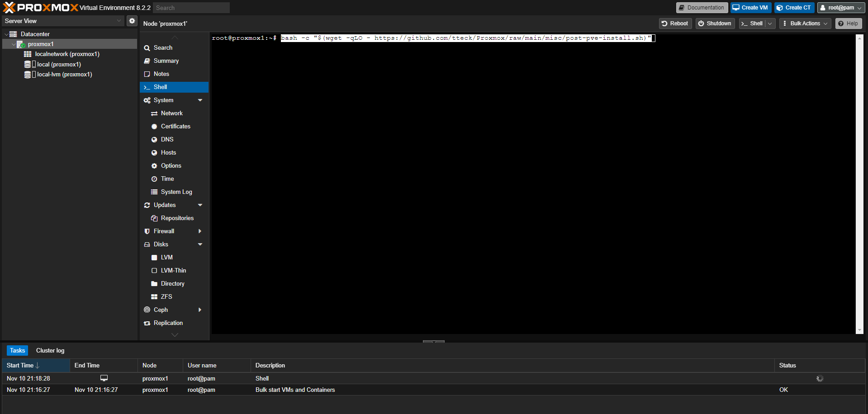Click the Disks drive icon
Viewport: 868px width, 414px height.
[x=147, y=245]
